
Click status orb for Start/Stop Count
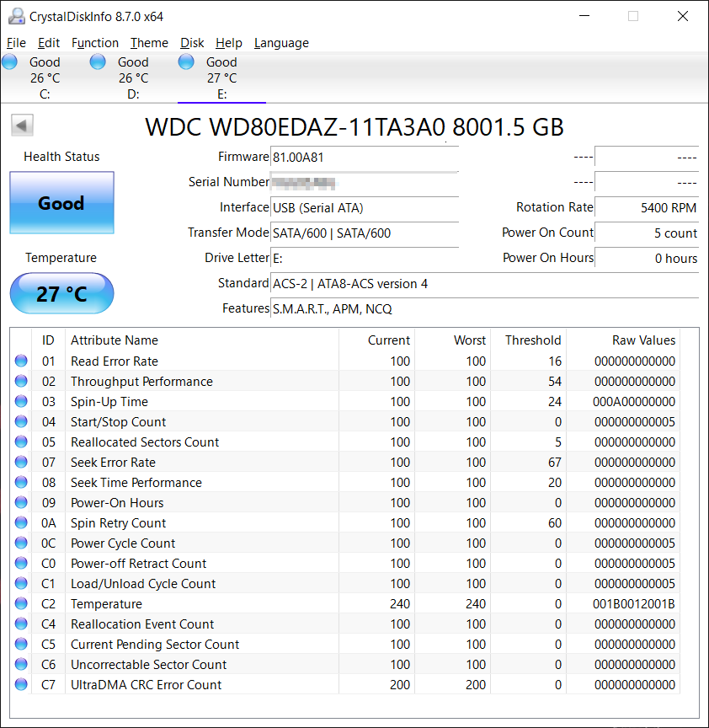[21, 421]
